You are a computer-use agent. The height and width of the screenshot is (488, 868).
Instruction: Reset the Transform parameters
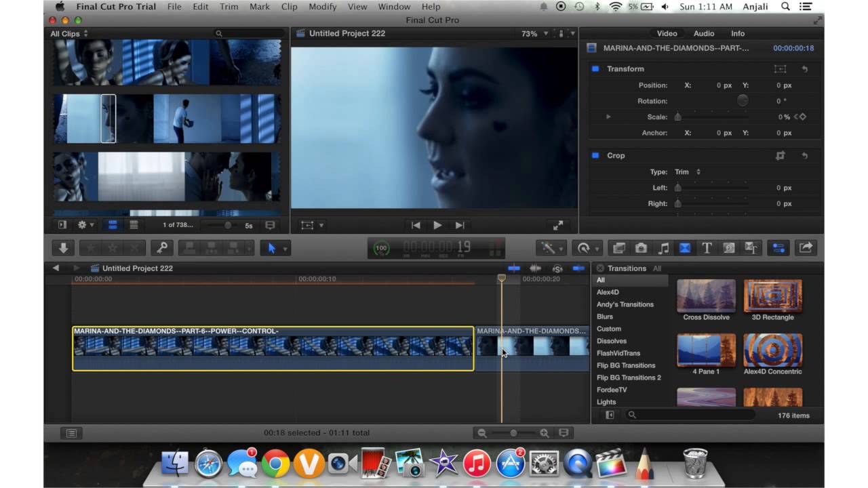[x=805, y=68]
